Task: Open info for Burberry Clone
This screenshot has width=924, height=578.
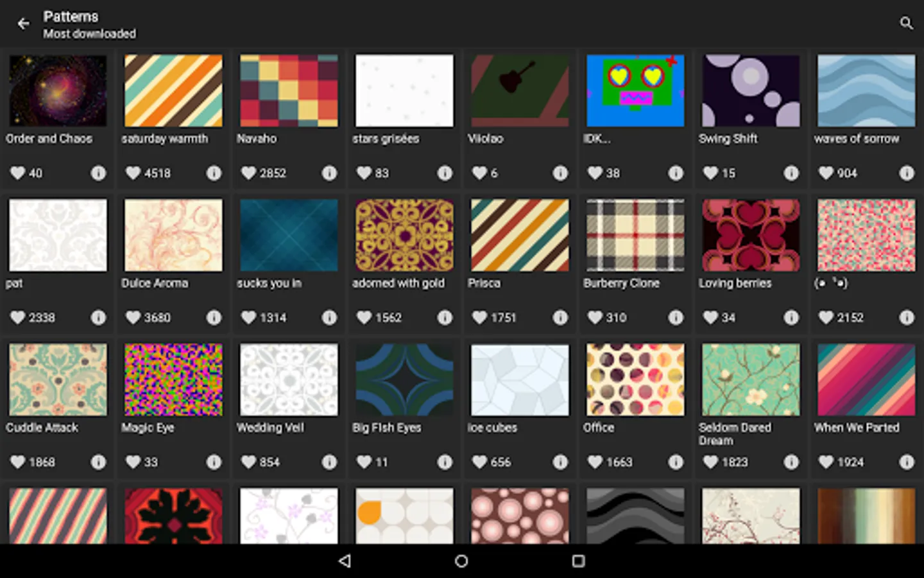Action: click(x=676, y=317)
